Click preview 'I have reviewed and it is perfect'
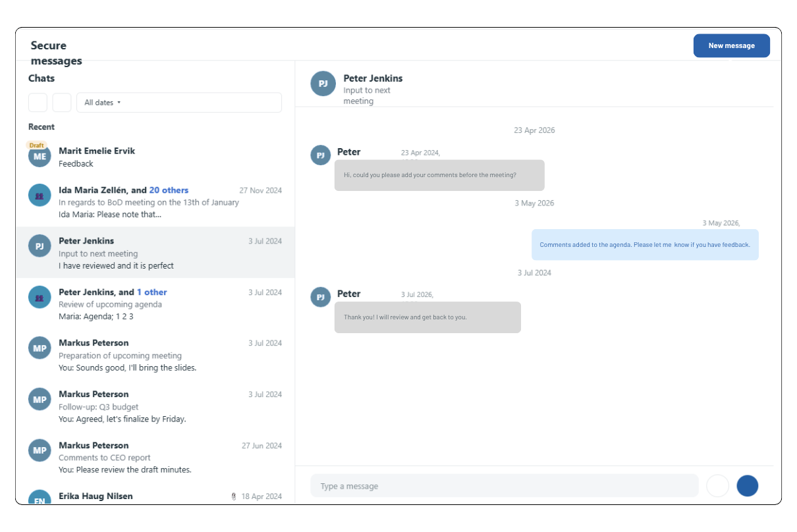 (116, 266)
